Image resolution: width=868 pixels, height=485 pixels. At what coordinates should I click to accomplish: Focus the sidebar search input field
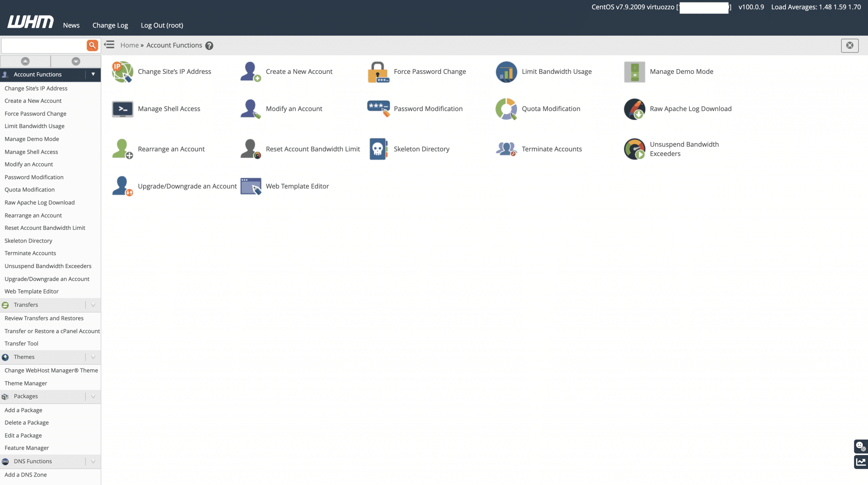[x=44, y=45]
